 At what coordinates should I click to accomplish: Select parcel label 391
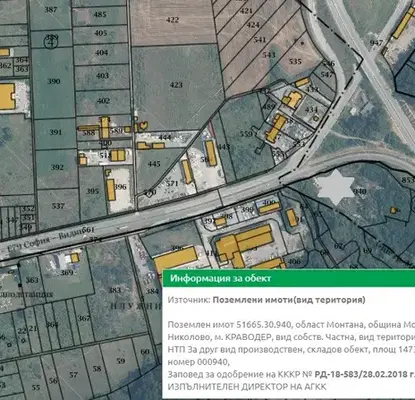click(x=56, y=132)
